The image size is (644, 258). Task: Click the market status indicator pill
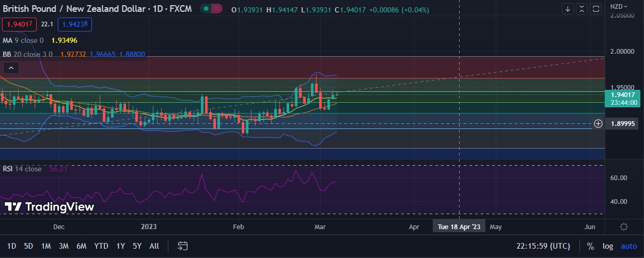[x=211, y=9]
